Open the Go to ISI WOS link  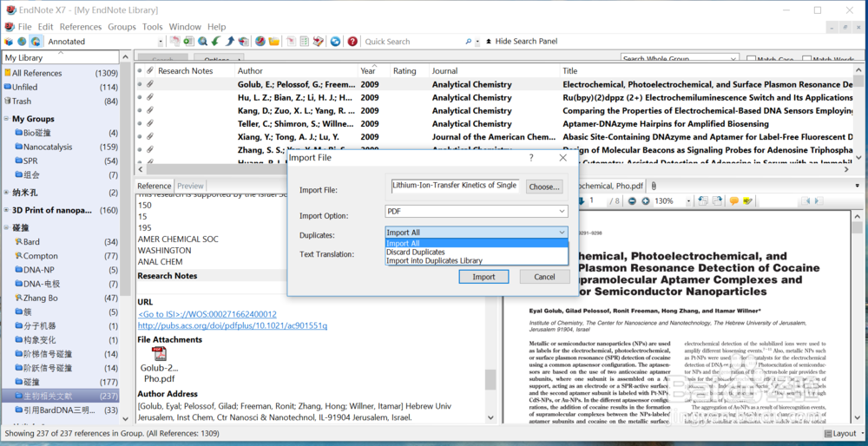[207, 314]
